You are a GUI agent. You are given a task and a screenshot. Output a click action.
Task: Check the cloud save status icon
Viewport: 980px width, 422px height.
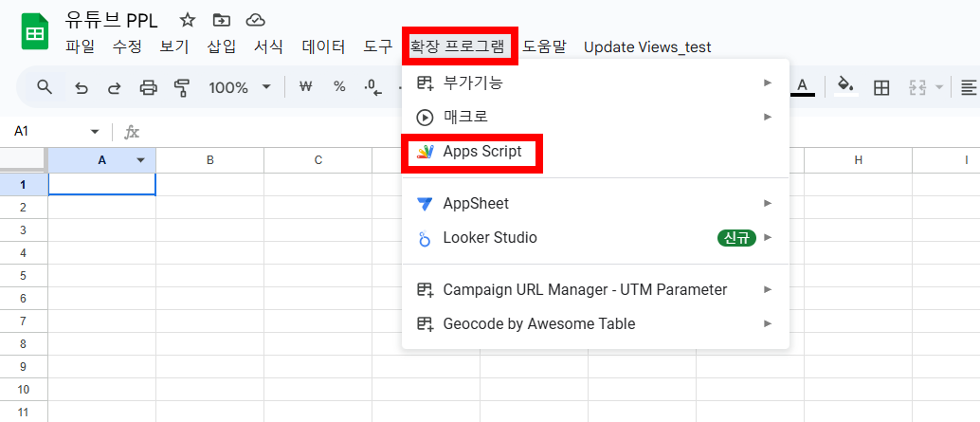[x=256, y=21]
